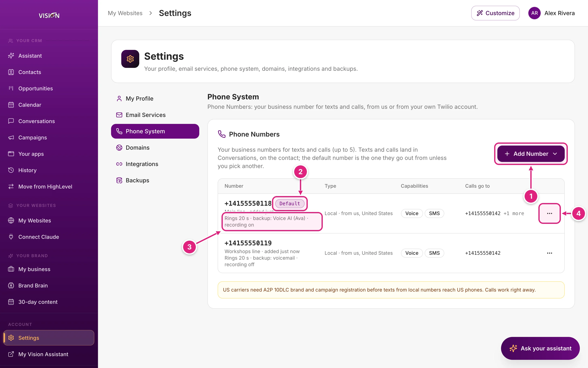
Task: Open the options menu for +14155550118
Action: (550, 213)
